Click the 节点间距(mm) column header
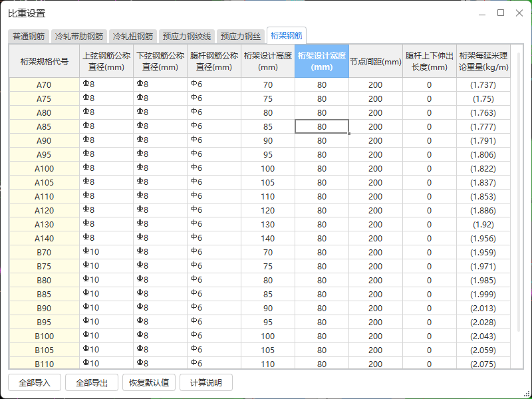The height and width of the screenshot is (399, 532). (376, 61)
